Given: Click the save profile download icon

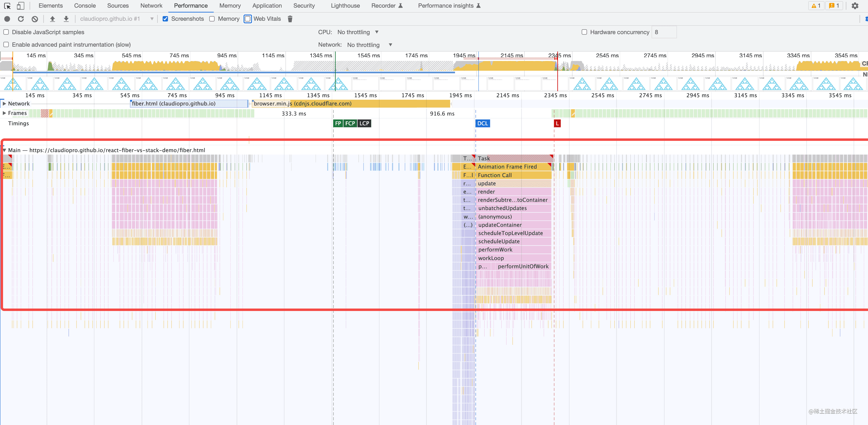Looking at the screenshot, I should (66, 19).
